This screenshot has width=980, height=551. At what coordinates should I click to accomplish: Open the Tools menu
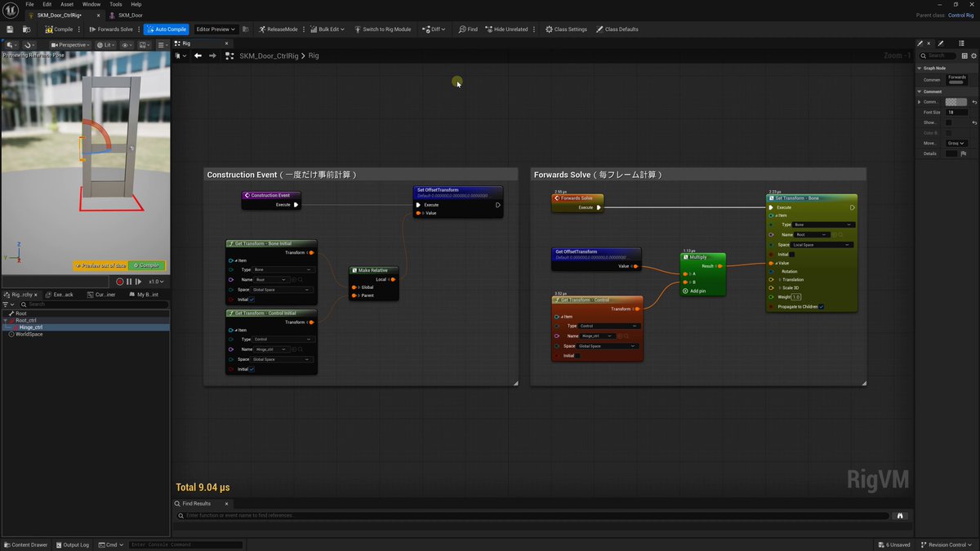pyautogui.click(x=116, y=4)
